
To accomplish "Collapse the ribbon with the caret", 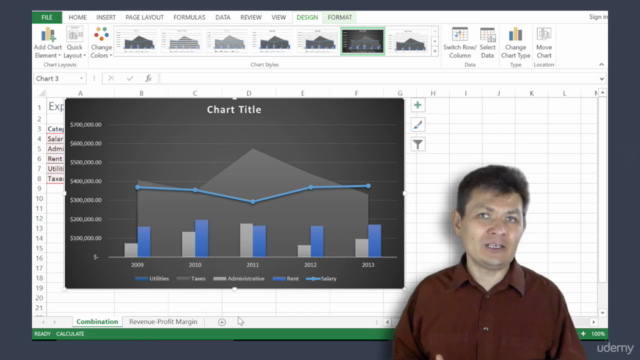I will 601,64.
